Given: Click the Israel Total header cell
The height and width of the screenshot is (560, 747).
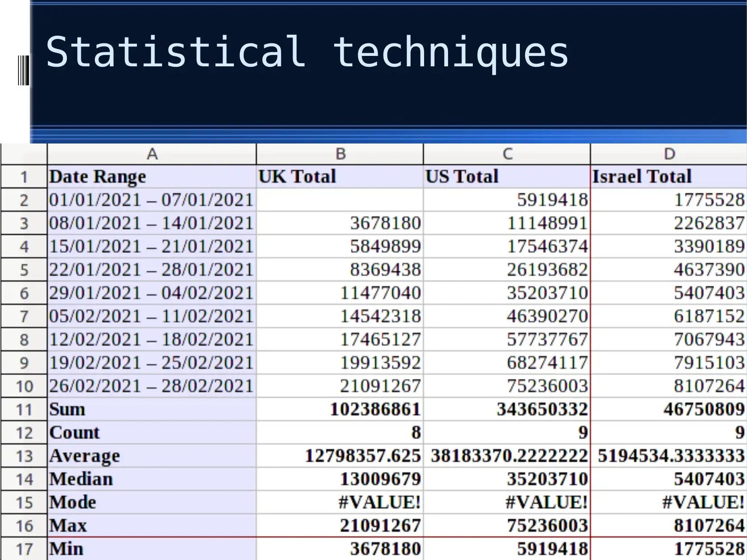Looking at the screenshot, I should 668,177.
